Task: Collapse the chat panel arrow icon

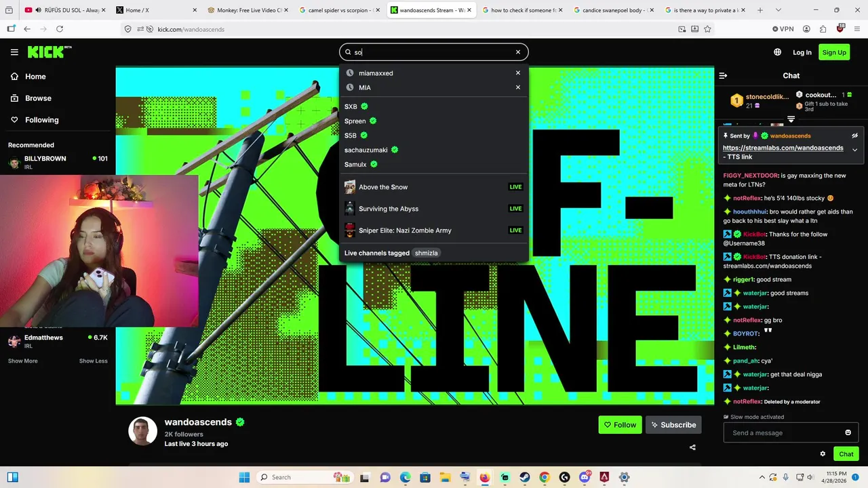Action: pos(723,76)
